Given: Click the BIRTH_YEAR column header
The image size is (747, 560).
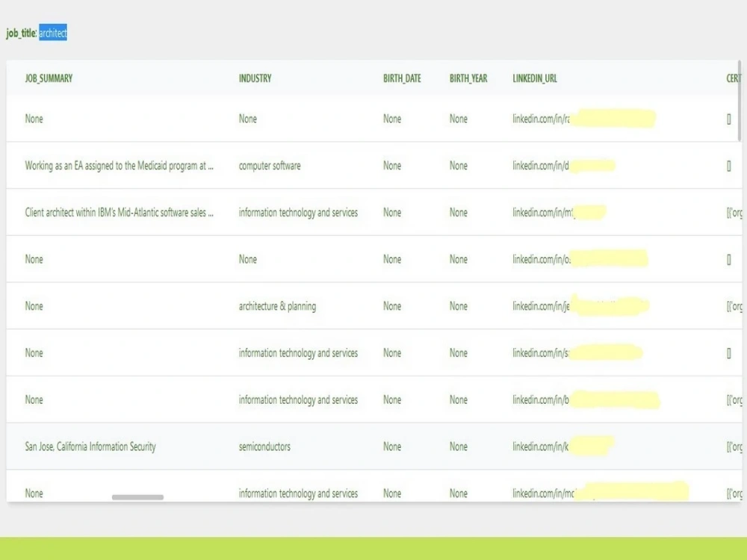Looking at the screenshot, I should point(468,78).
